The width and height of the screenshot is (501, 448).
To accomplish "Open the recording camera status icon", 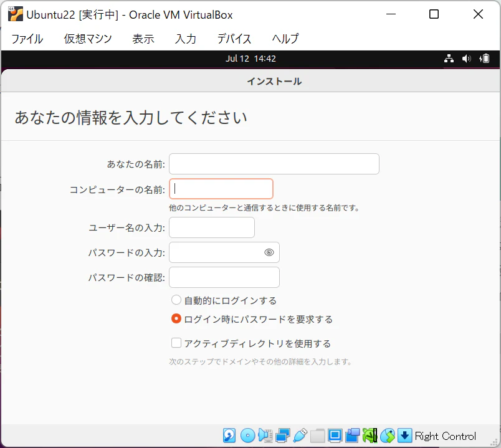I will 353,436.
